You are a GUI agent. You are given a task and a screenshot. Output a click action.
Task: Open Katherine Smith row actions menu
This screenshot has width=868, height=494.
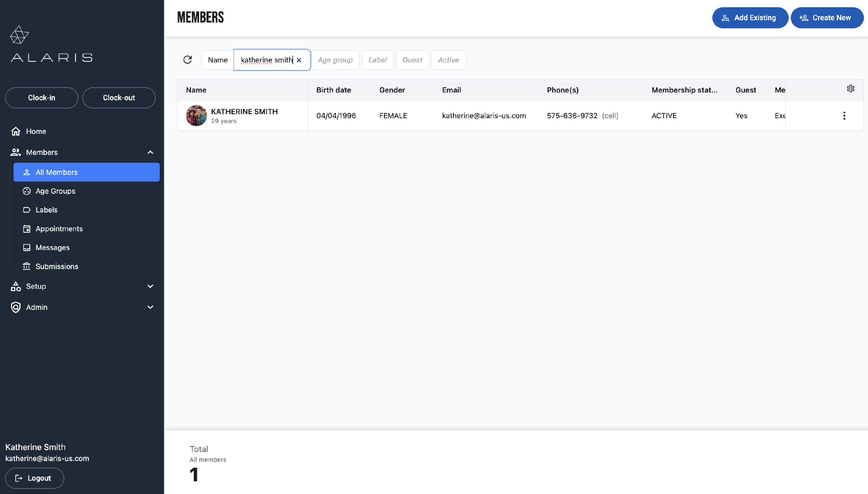pyautogui.click(x=844, y=116)
